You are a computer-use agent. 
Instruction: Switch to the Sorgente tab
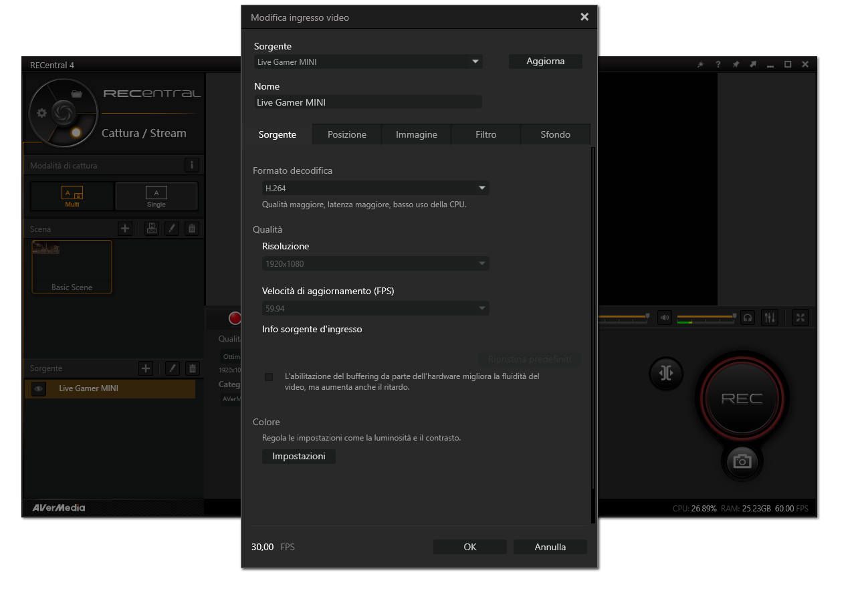click(x=277, y=134)
